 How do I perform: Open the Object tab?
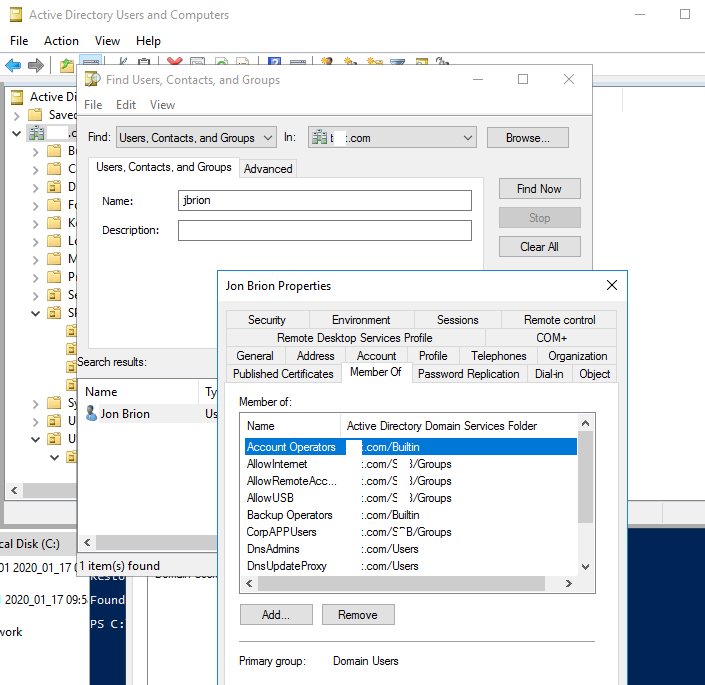coord(594,374)
